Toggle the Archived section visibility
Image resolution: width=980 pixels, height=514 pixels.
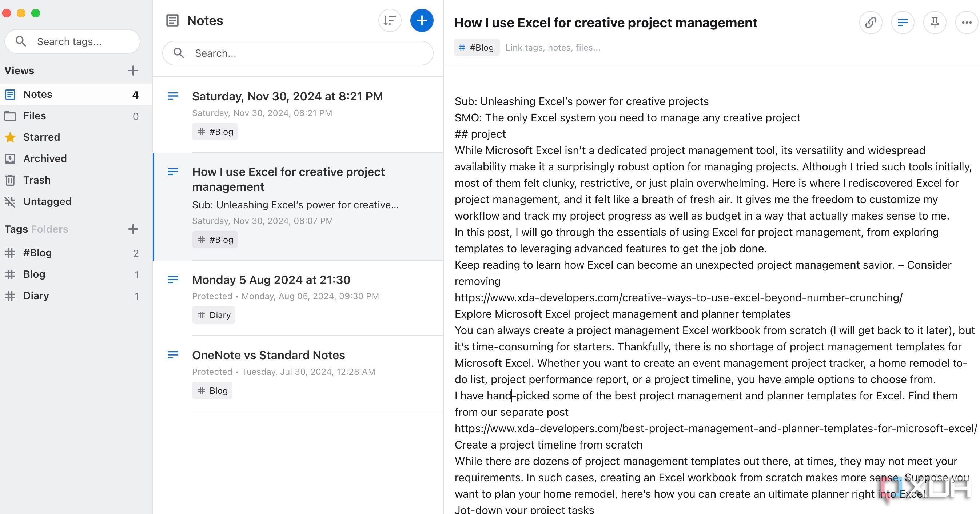(x=45, y=158)
